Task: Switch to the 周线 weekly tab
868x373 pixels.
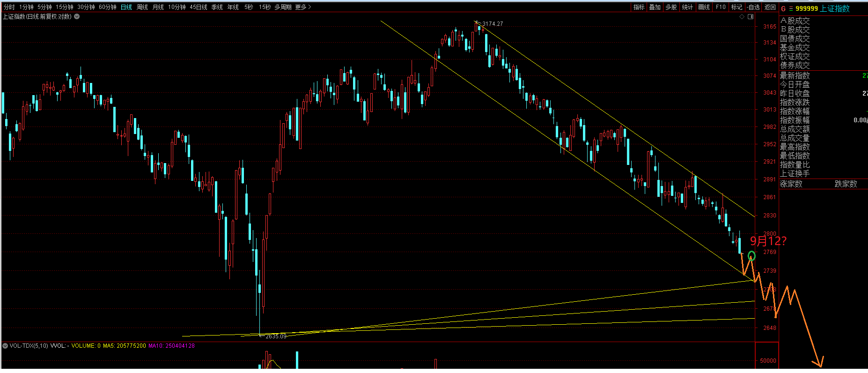Action: [142, 7]
